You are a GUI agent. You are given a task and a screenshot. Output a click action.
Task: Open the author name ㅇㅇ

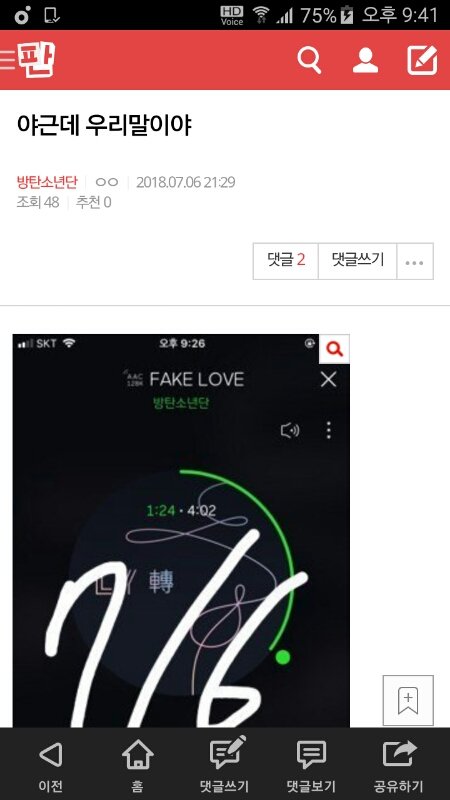click(107, 182)
